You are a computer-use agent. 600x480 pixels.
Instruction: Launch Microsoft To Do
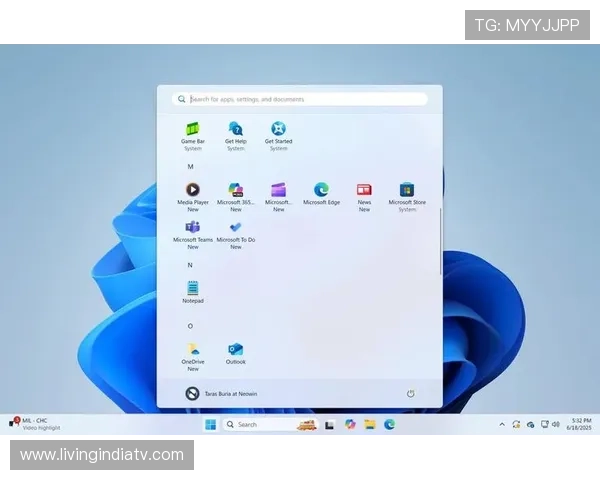point(236,229)
